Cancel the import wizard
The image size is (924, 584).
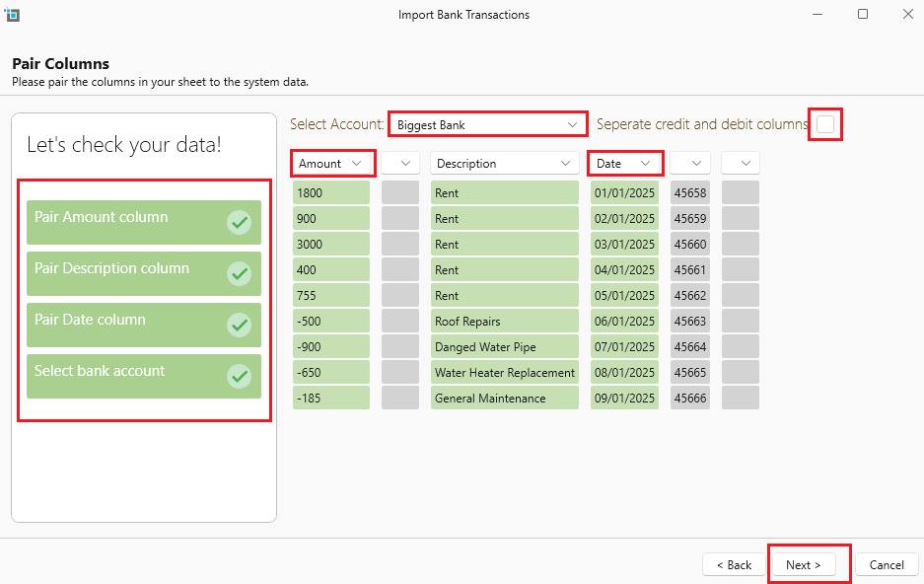click(x=887, y=565)
